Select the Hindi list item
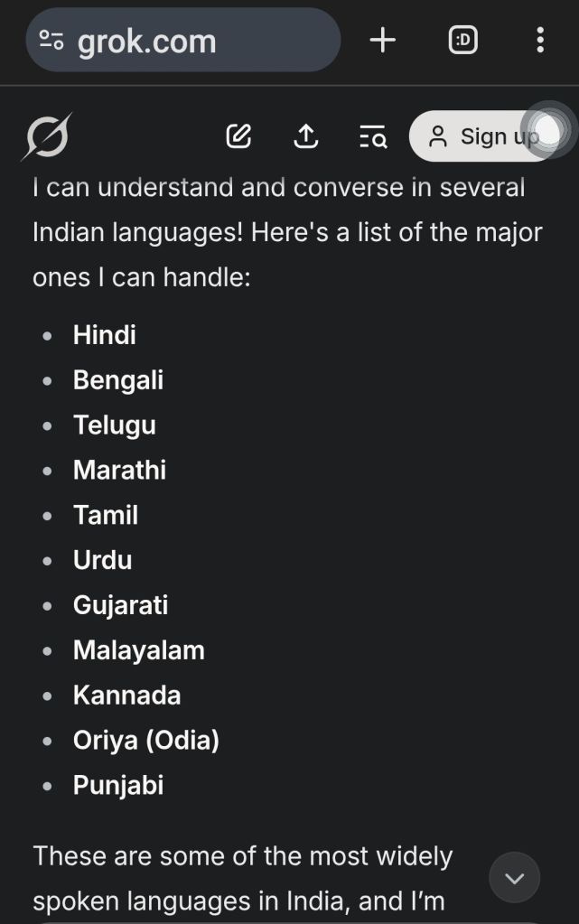Image resolution: width=579 pixels, height=924 pixels. point(105,335)
